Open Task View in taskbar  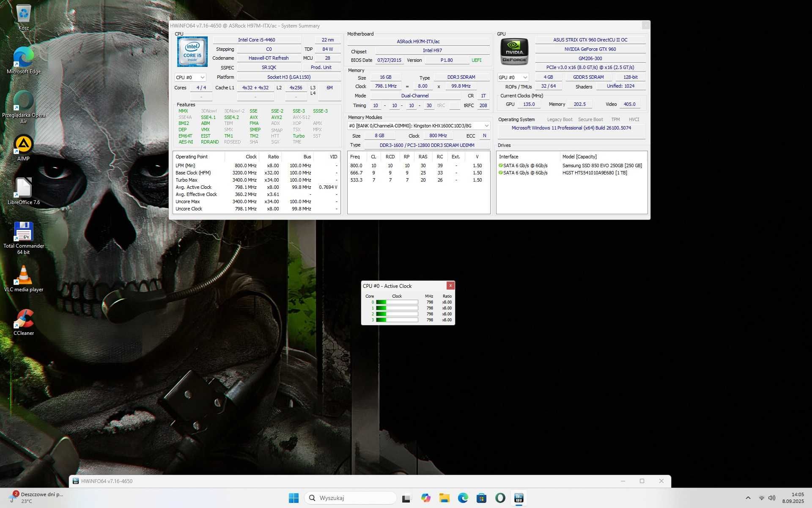(x=406, y=498)
